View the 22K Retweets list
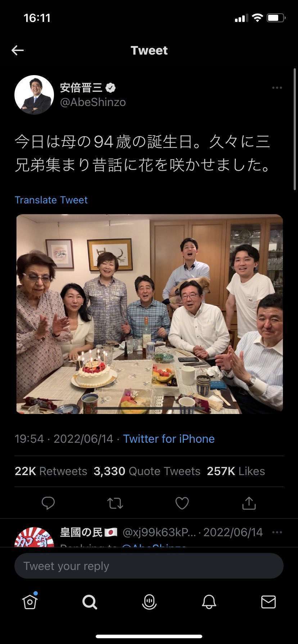298x644 pixels. (x=51, y=471)
